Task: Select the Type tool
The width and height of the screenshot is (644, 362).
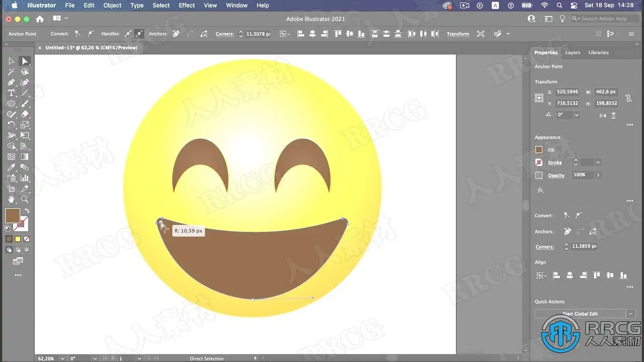Action: (x=11, y=93)
